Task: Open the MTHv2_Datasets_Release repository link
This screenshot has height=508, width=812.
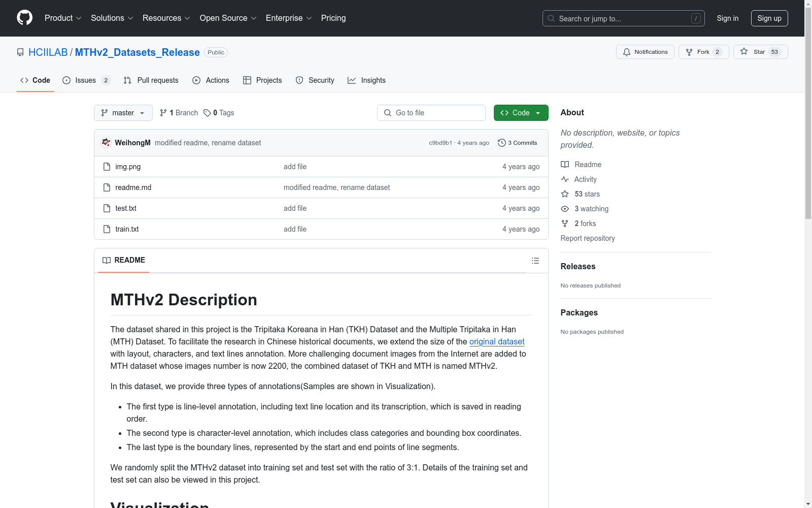Action: (138, 52)
